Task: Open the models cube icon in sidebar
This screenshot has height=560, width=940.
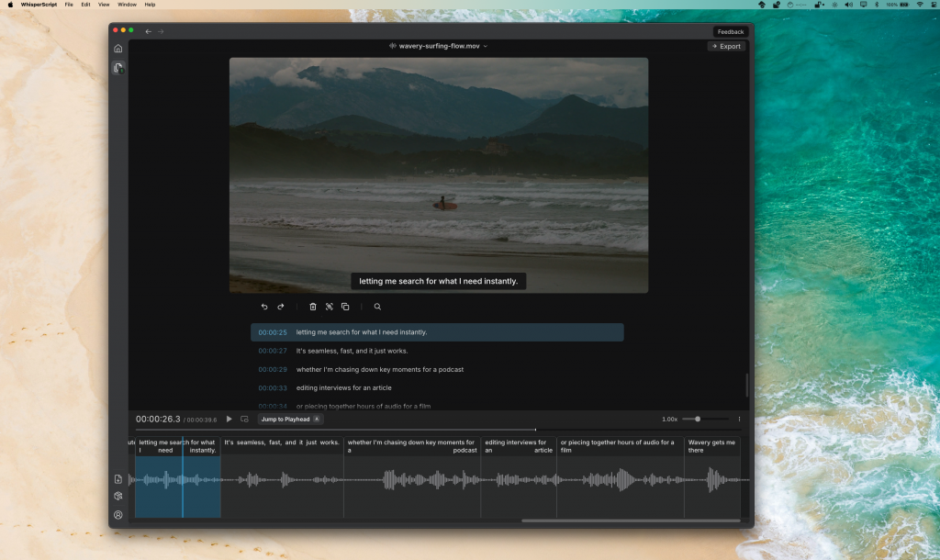Action: point(118,496)
